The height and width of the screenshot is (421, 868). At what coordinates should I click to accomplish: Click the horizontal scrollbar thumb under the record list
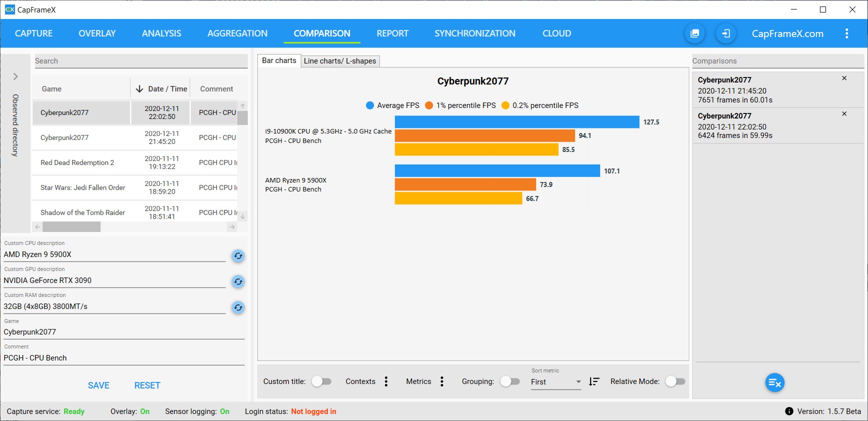(x=72, y=227)
